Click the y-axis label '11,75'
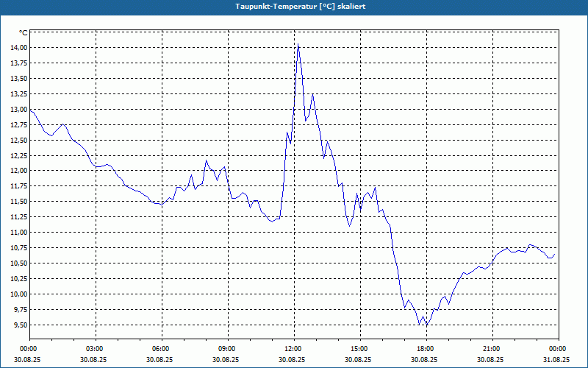 click(x=21, y=186)
